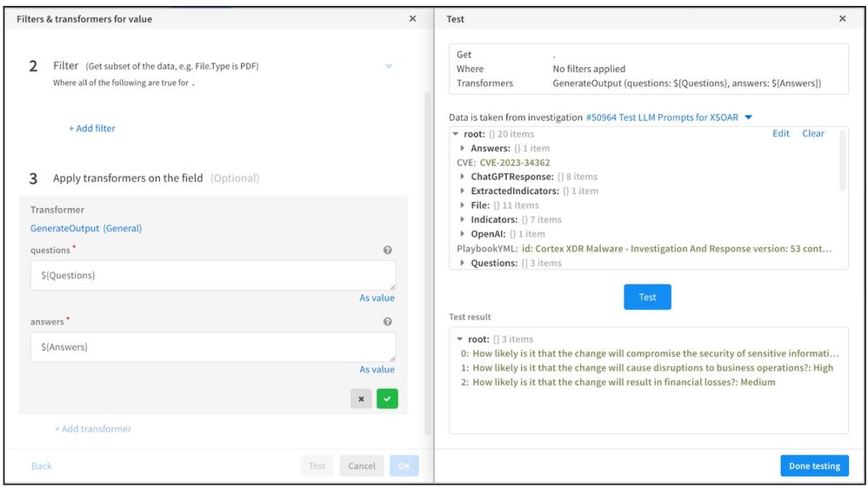Click the help icon next to questions
Screen dimensions: 868x489
(387, 251)
